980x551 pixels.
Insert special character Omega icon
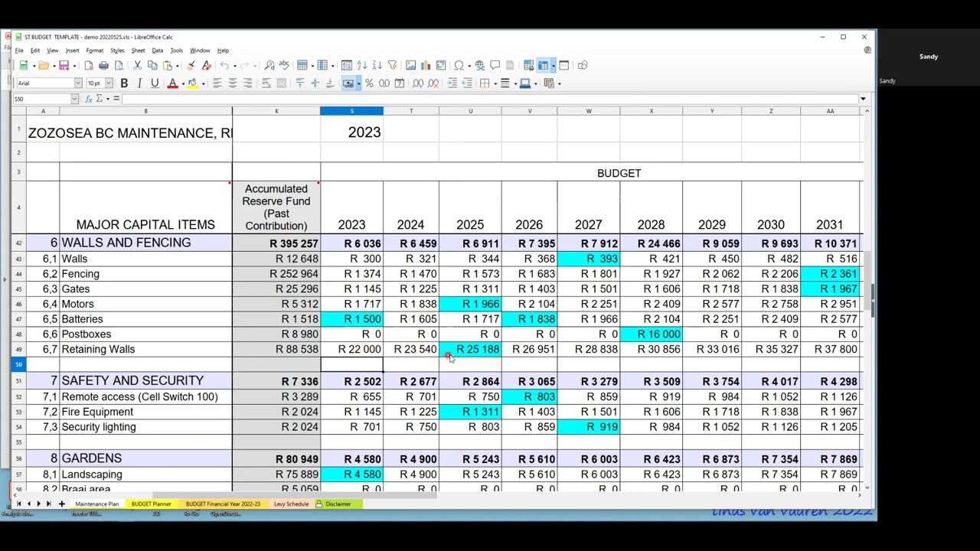pos(459,65)
